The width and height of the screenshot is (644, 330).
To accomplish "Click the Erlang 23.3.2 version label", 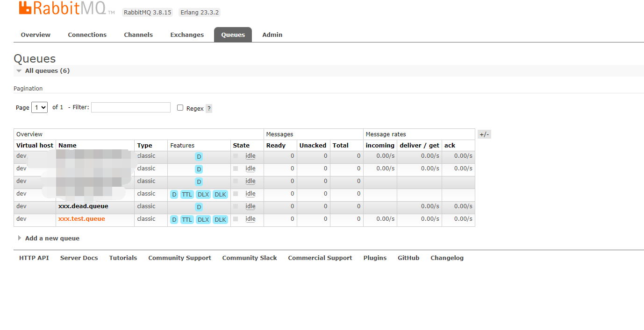I will (x=200, y=13).
